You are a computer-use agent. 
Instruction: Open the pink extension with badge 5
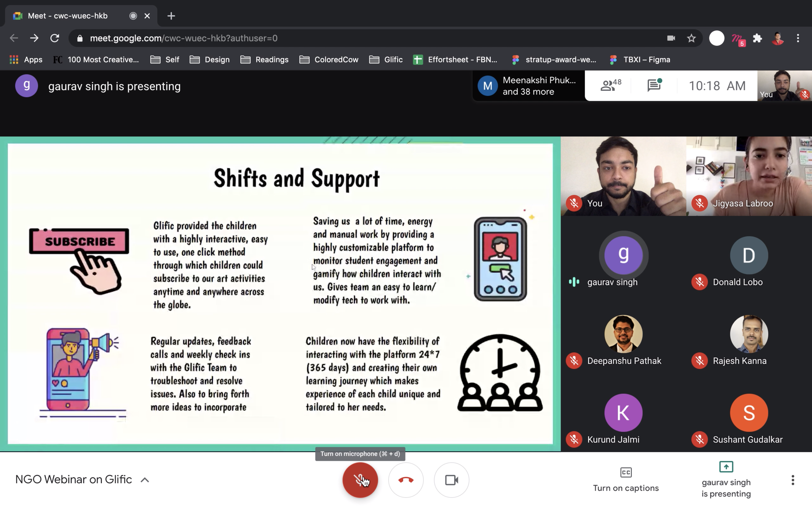[738, 39]
